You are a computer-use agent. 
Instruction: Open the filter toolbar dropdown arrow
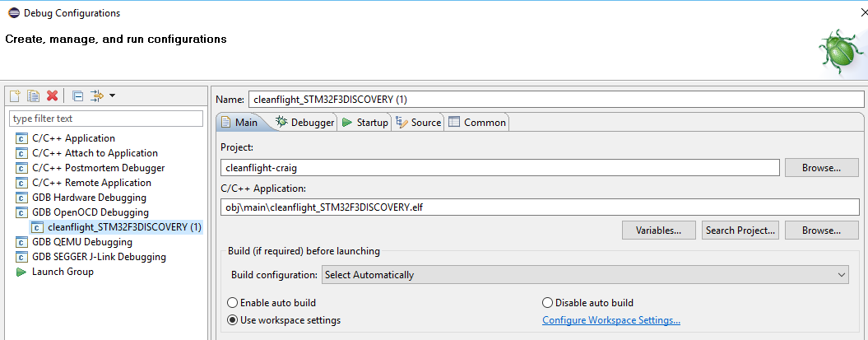[x=112, y=96]
